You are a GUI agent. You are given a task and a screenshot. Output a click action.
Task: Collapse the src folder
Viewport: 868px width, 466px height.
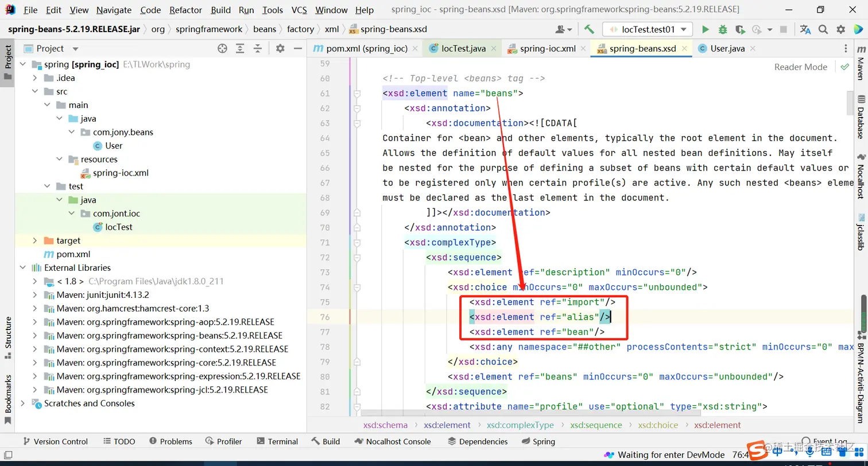pyautogui.click(x=35, y=92)
